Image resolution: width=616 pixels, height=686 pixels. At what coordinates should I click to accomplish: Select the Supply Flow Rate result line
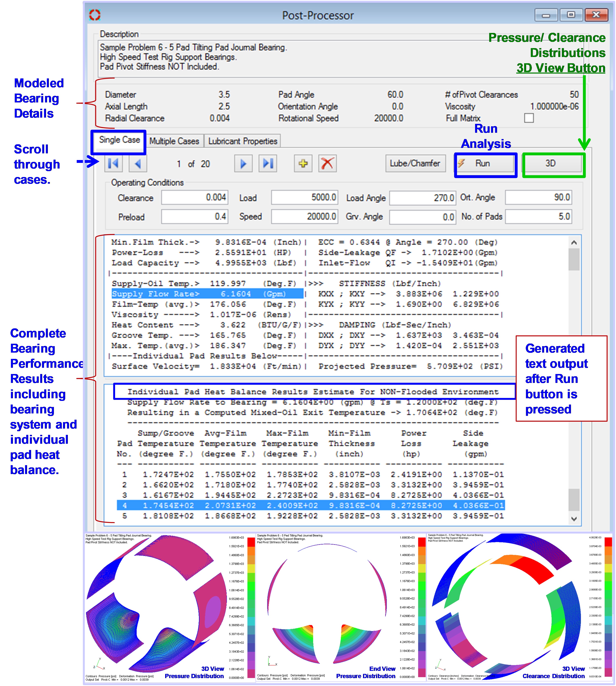208,294
